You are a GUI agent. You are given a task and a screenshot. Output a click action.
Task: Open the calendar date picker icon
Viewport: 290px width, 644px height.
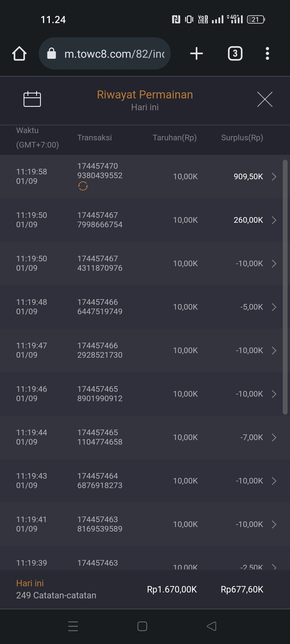[32, 99]
